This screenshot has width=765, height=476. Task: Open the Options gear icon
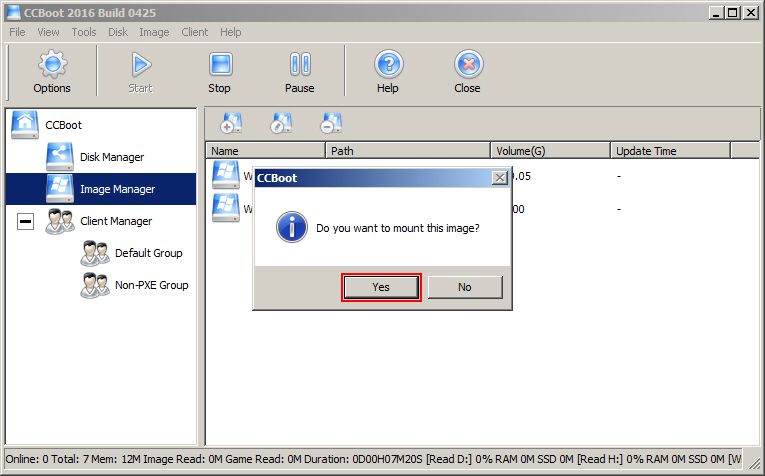[52, 64]
